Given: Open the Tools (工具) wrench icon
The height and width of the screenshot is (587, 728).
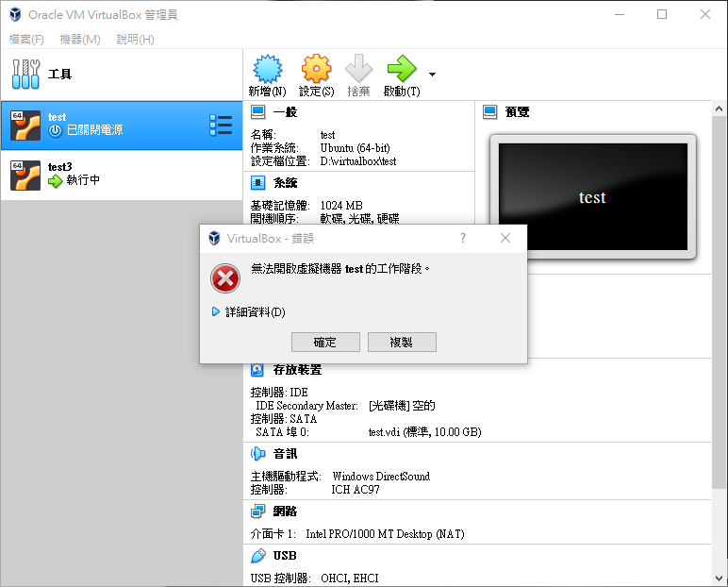Looking at the screenshot, I should click(x=27, y=74).
